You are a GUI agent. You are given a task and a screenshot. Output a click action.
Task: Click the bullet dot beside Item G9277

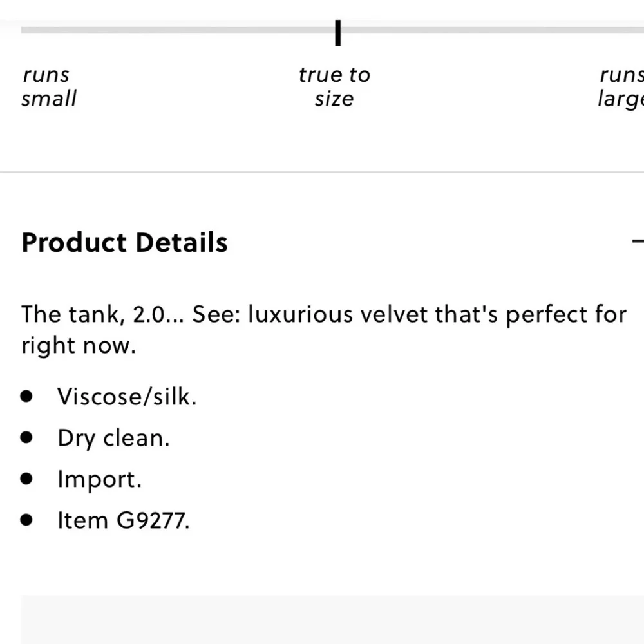pyautogui.click(x=26, y=520)
